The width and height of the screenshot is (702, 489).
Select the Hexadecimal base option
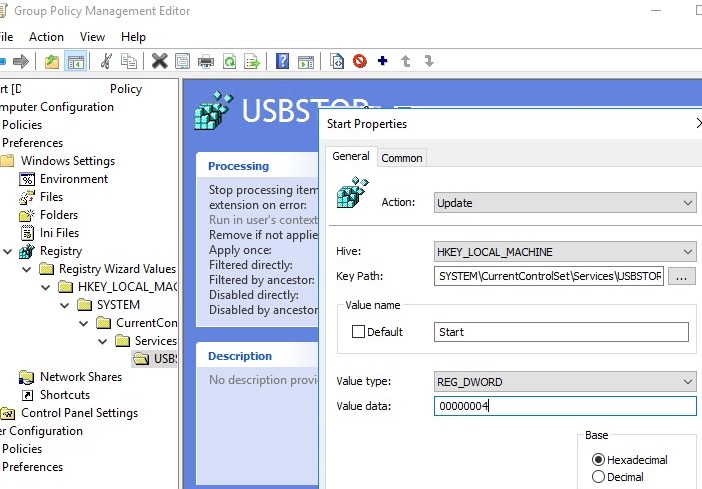[599, 460]
